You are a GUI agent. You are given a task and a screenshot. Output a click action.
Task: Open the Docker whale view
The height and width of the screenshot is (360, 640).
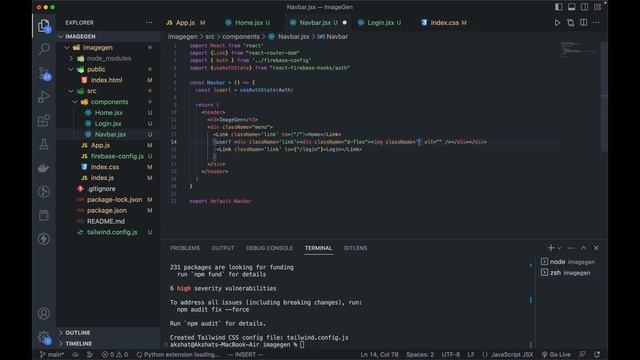coord(44,168)
